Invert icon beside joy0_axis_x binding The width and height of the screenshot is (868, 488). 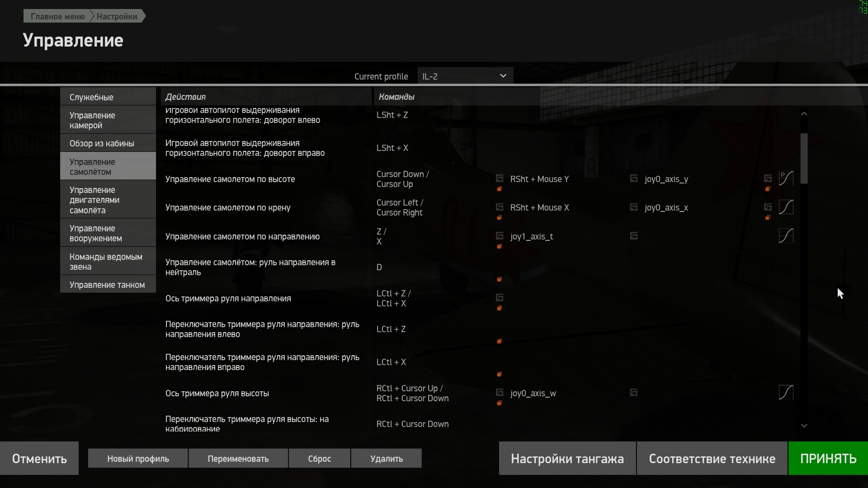click(x=634, y=207)
